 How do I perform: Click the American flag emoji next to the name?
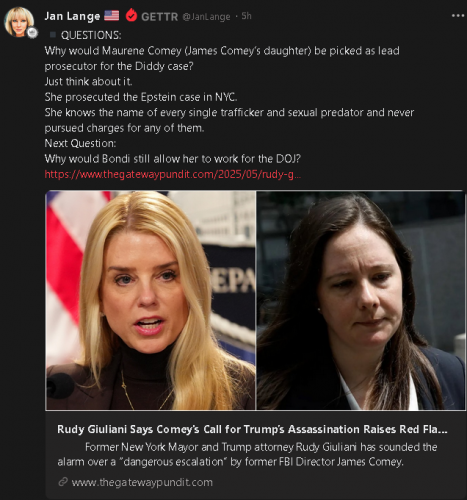tap(112, 16)
